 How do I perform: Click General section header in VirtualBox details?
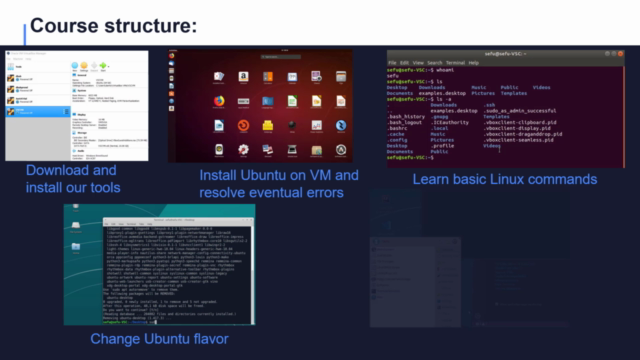click(82, 75)
